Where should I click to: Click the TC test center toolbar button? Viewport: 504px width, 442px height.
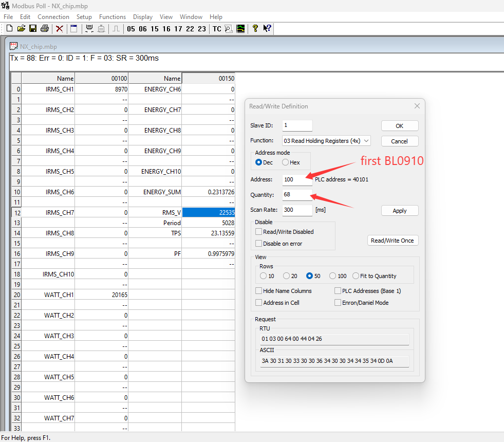[x=217, y=29]
